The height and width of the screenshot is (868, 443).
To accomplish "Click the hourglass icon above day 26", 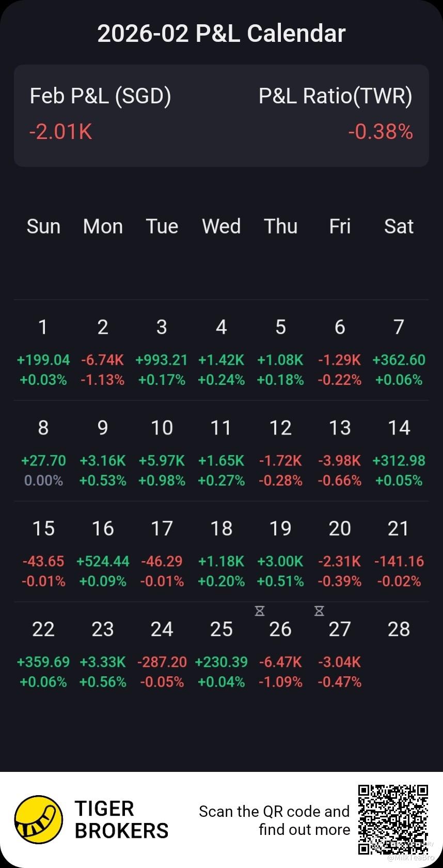I will tap(260, 611).
